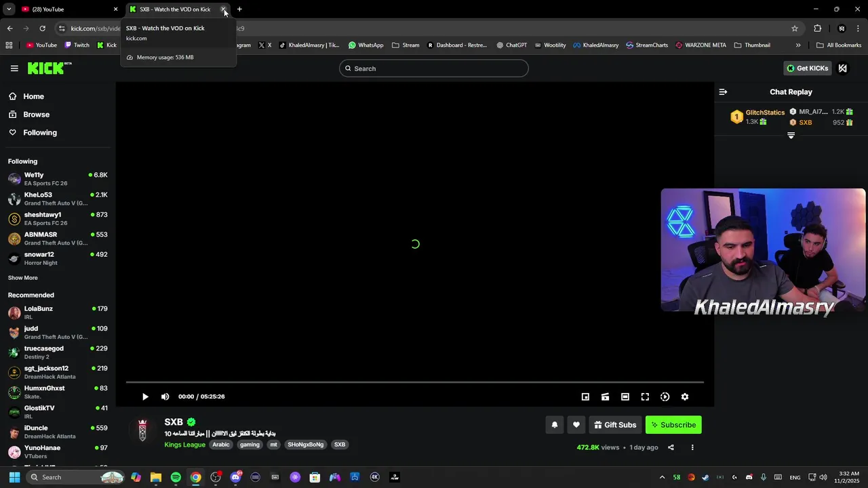Viewport: 868px width, 488px height.
Task: Select the gaming tag
Action: coord(250,445)
